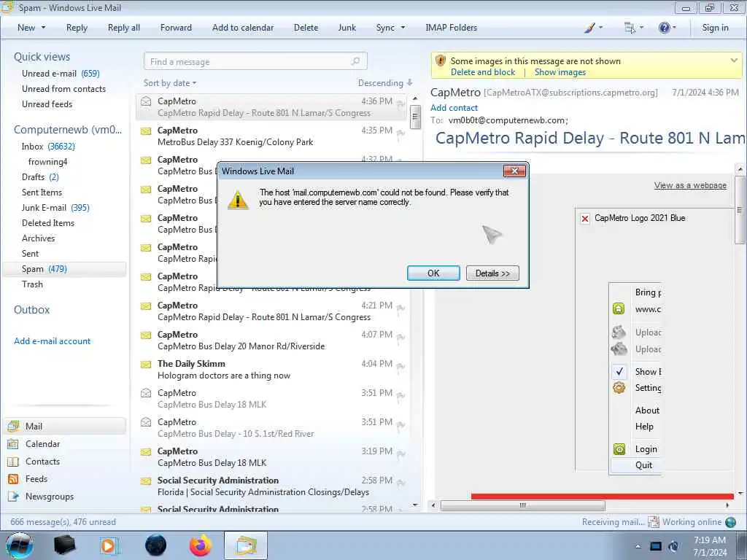747x560 pixels.
Task: Click the blocked CapMetro Logo image placeholder
Action: 585,219
